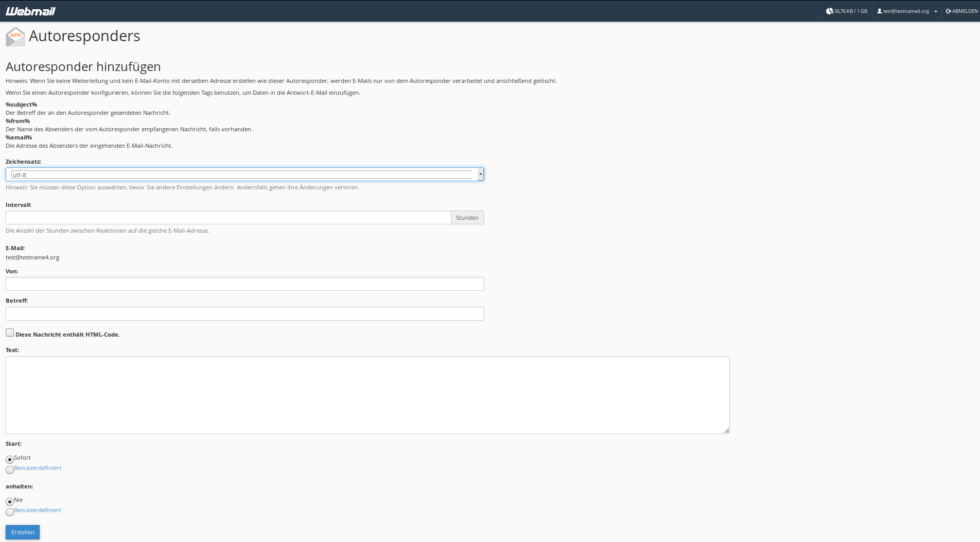Focus the Von input field

(245, 284)
